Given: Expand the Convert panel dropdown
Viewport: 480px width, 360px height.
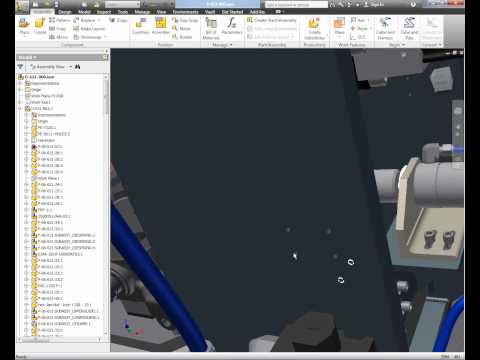Looking at the screenshot, I should [x=440, y=45].
